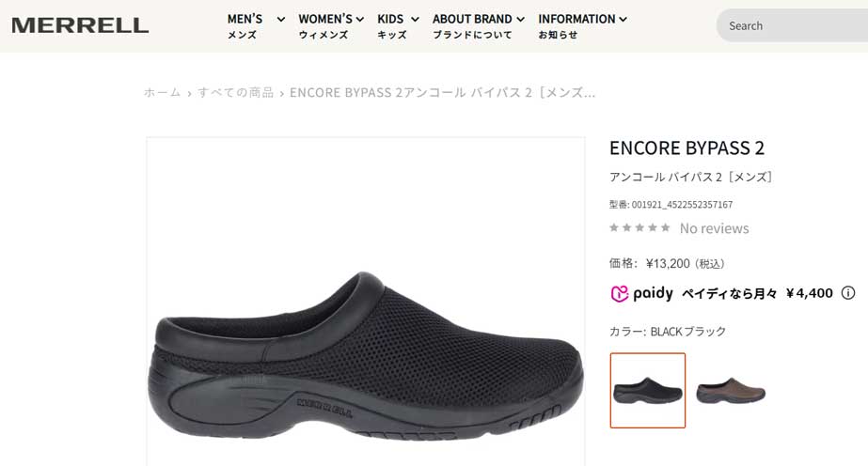Expand the ABOUT BRAND chevron

point(520,20)
